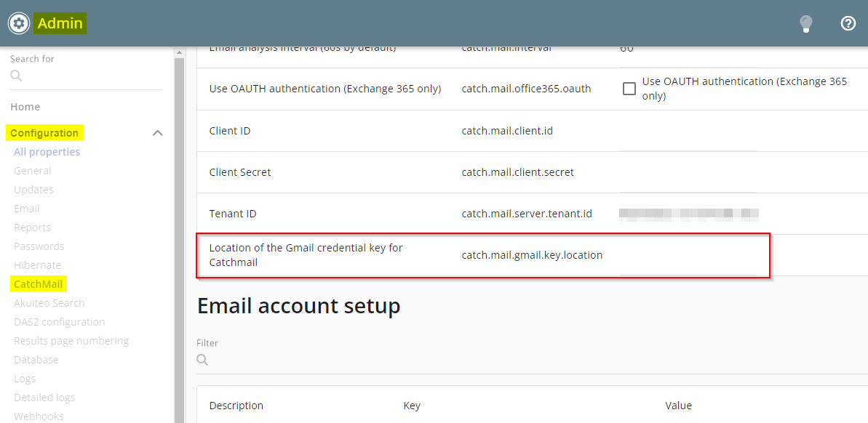The height and width of the screenshot is (423, 868).
Task: Select the Email configuration item
Action: click(27, 209)
